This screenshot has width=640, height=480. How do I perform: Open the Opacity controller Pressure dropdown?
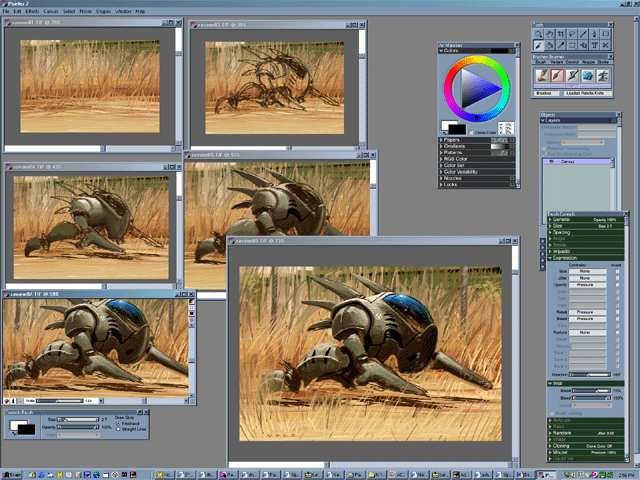pos(587,285)
